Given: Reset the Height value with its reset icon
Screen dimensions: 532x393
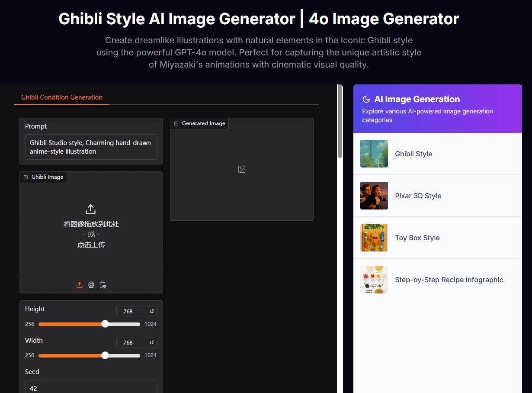Looking at the screenshot, I should (x=152, y=311).
